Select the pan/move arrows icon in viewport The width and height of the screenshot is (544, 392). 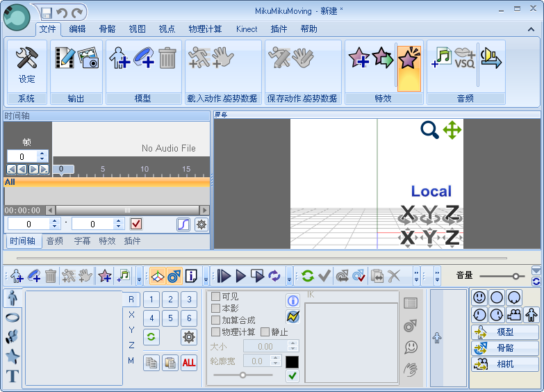[452, 130]
